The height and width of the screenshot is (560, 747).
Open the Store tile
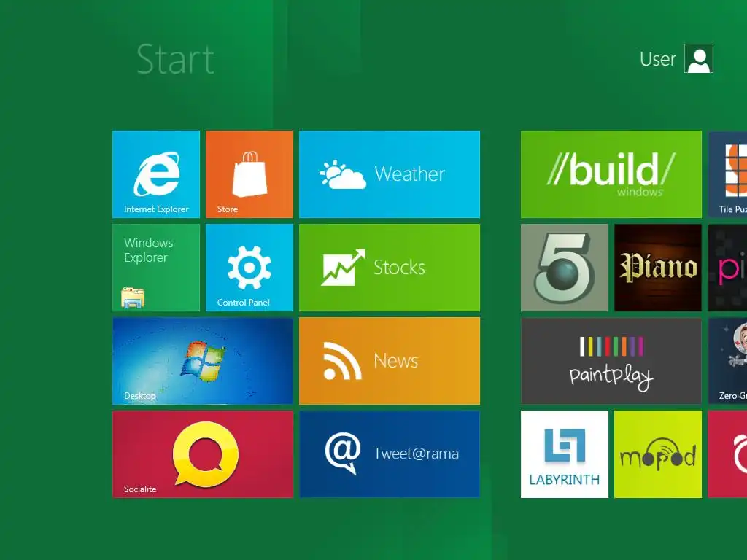point(249,174)
